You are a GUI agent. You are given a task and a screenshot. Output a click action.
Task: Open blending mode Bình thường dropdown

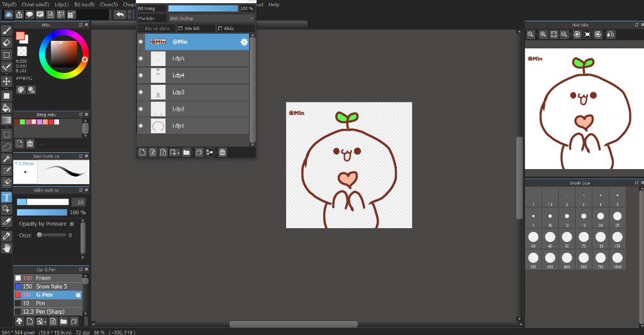[211, 18]
